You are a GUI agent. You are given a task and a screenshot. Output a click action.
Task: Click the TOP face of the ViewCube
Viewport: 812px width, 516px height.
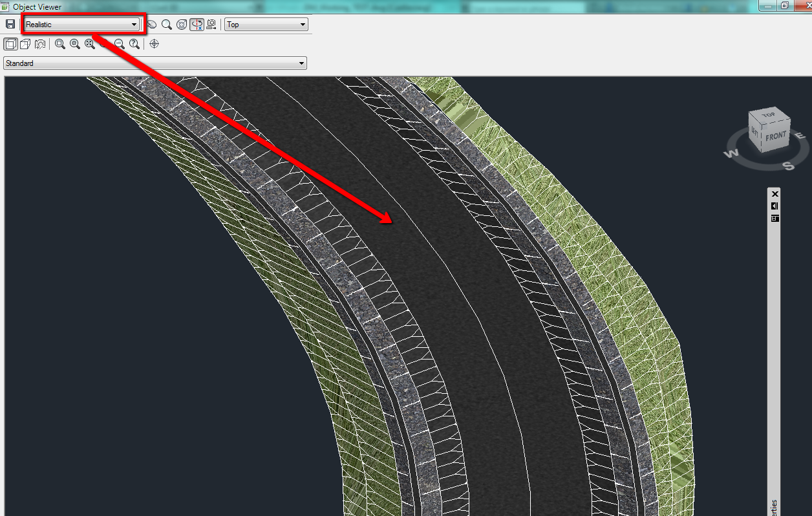pos(769,115)
